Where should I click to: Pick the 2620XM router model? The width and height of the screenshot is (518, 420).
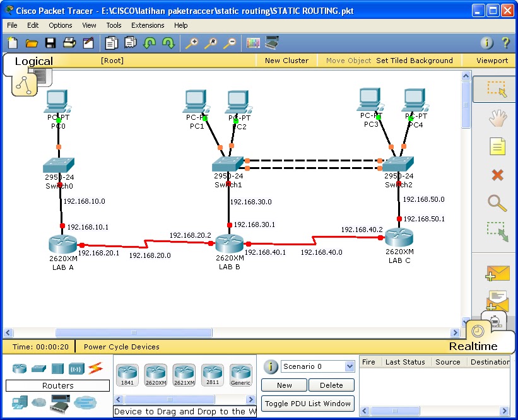point(156,375)
